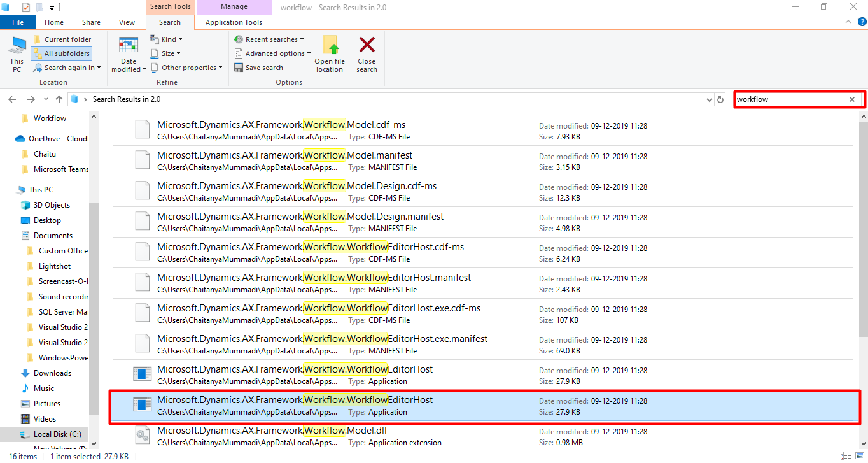Open Videos in navigation pane

pos(45,419)
